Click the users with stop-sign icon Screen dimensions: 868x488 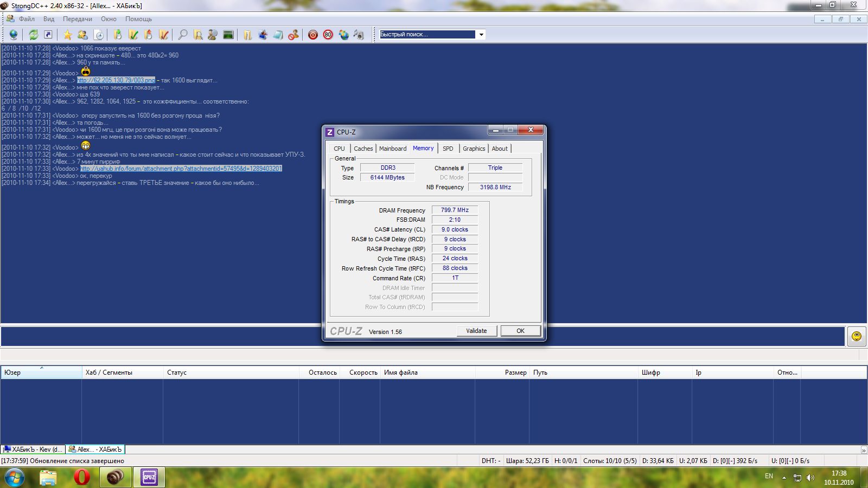293,35
